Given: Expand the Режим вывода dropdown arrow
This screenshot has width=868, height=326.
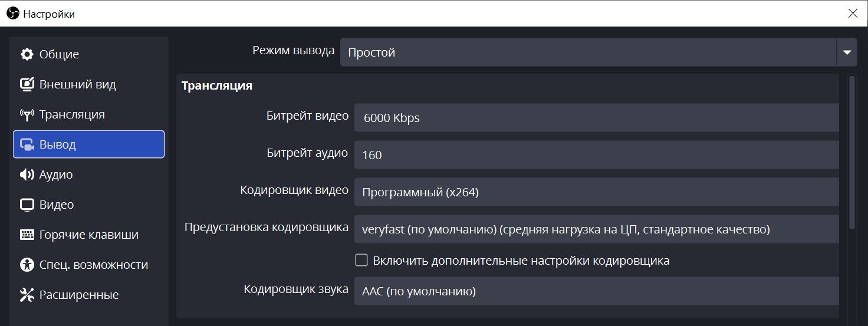Looking at the screenshot, I should [x=847, y=52].
